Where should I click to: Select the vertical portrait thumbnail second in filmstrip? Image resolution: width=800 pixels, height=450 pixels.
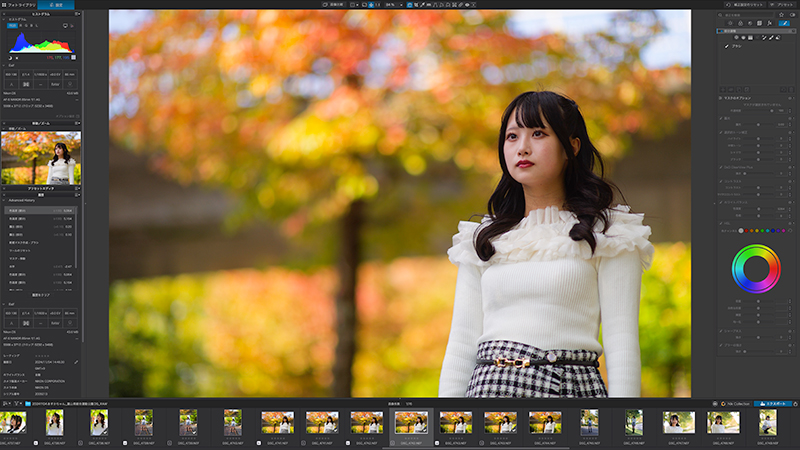point(55,423)
